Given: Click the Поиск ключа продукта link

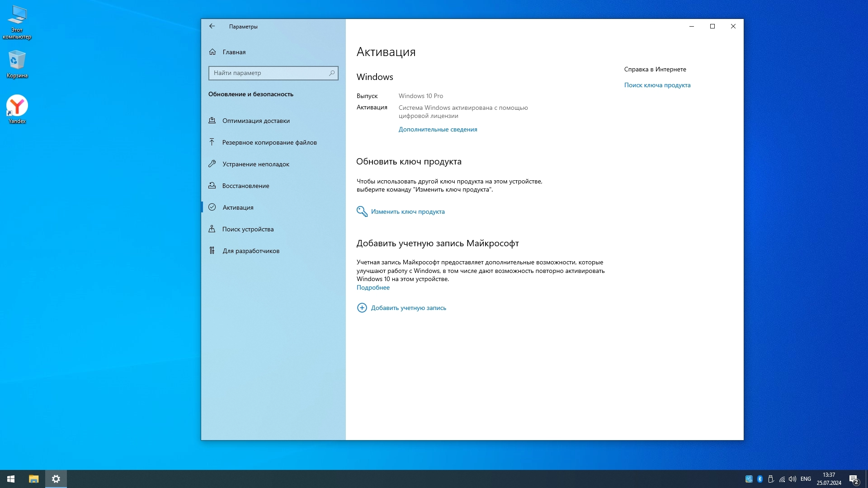Looking at the screenshot, I should (x=657, y=85).
